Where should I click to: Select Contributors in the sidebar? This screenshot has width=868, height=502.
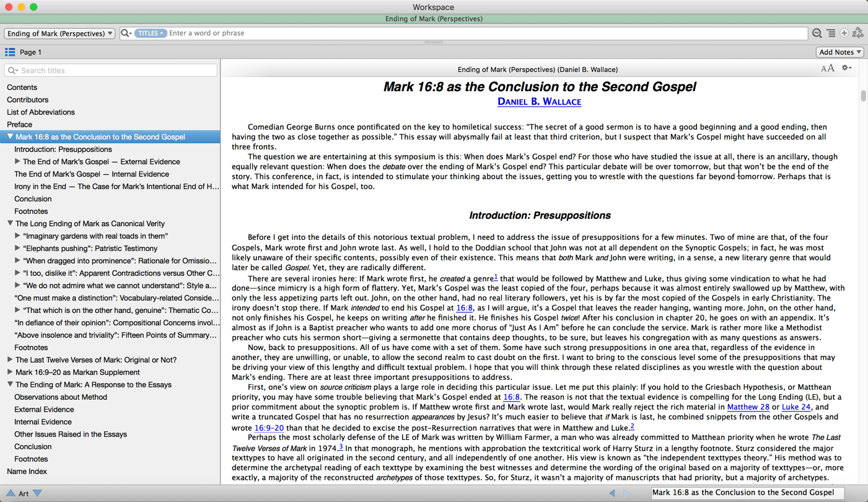(27, 100)
